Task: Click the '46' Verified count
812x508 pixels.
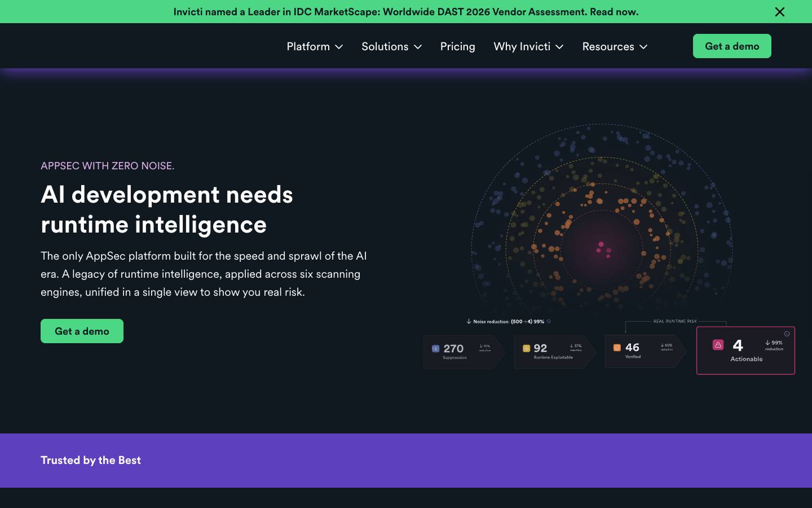Action: [632, 348]
